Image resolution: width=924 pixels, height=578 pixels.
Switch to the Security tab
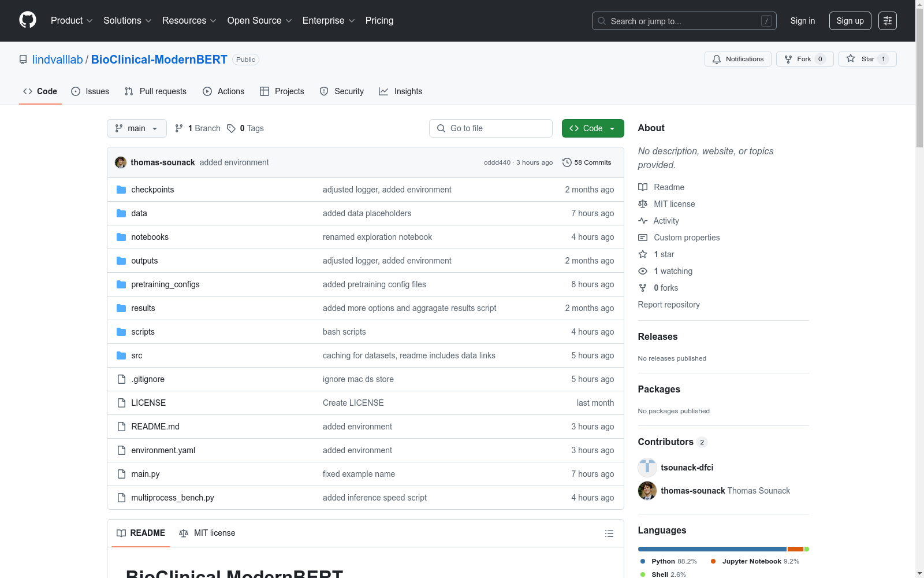coord(342,91)
